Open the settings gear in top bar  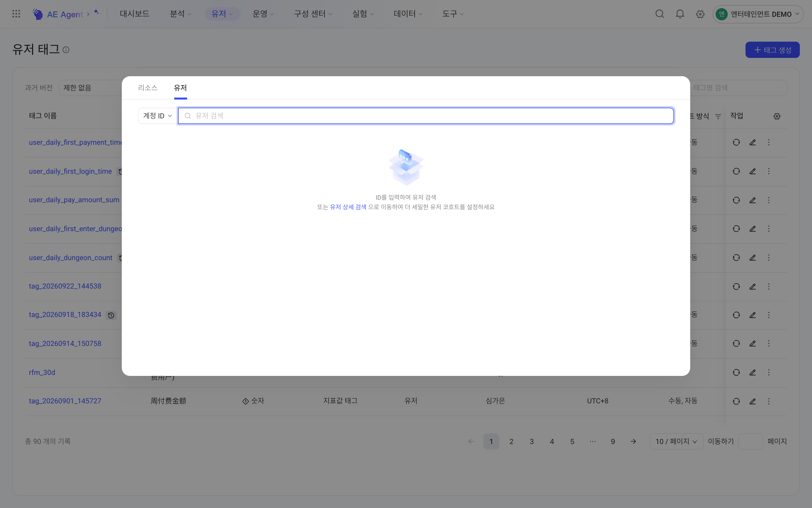pyautogui.click(x=700, y=14)
